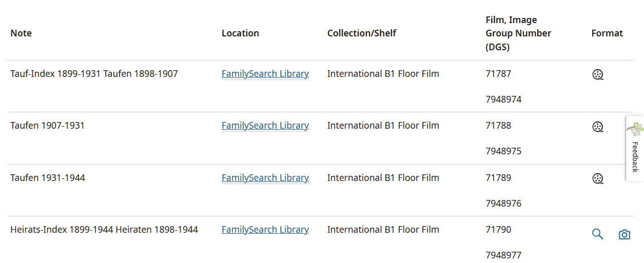The width and height of the screenshot is (644, 263).
Task: Open FamilySearch Library link for Tauf-Index 1899-1931
Action: (x=265, y=74)
